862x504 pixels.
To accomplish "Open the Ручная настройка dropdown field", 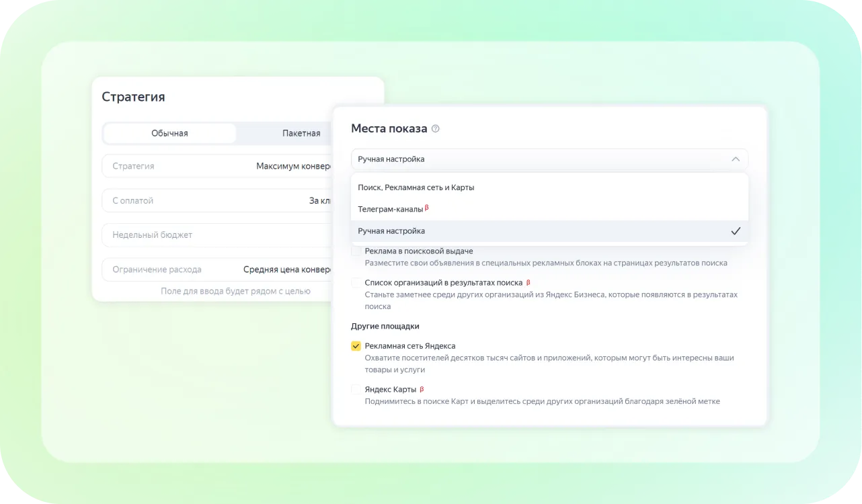I will tap(538, 159).
